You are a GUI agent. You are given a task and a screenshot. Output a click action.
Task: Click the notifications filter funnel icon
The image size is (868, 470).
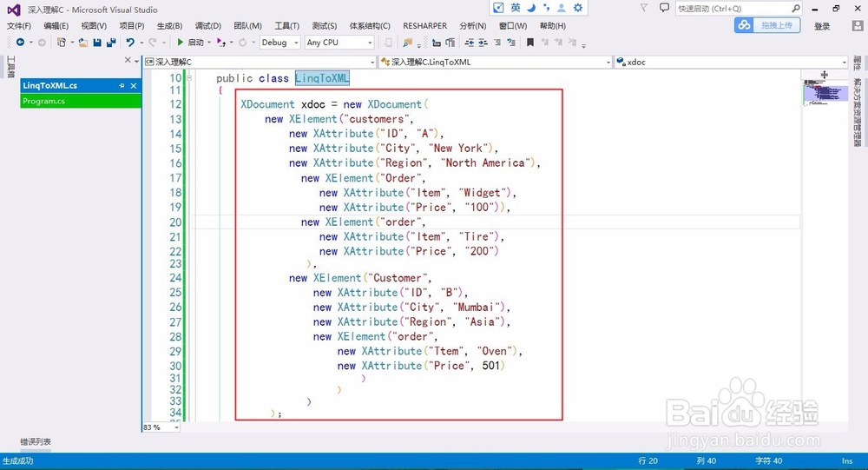643,8
